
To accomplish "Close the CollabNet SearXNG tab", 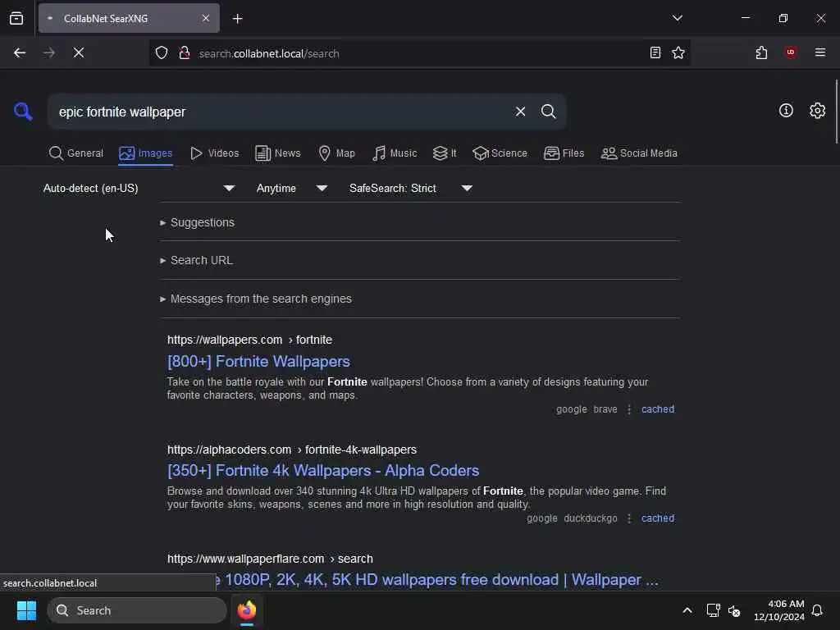I will coord(206,18).
